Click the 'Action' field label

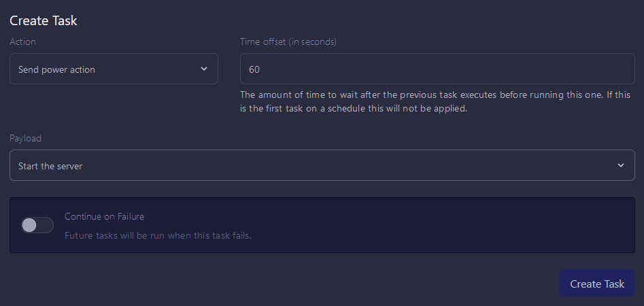(x=22, y=41)
